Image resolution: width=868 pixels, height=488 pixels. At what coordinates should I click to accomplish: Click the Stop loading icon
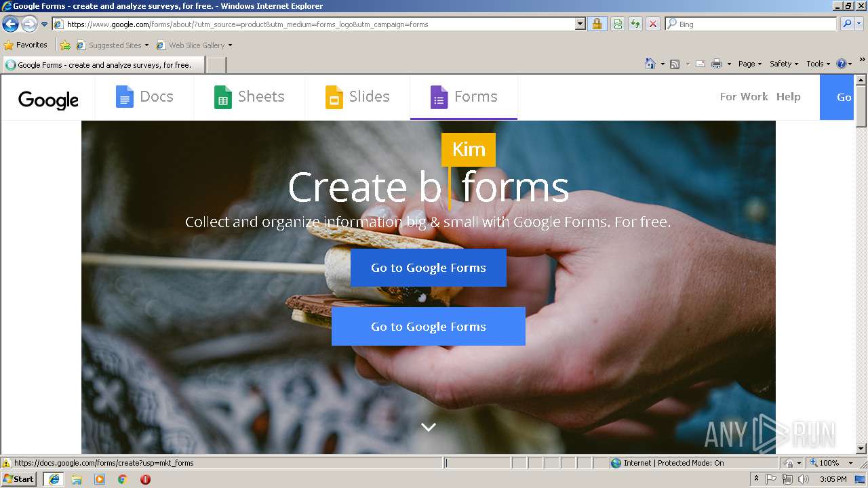(653, 24)
